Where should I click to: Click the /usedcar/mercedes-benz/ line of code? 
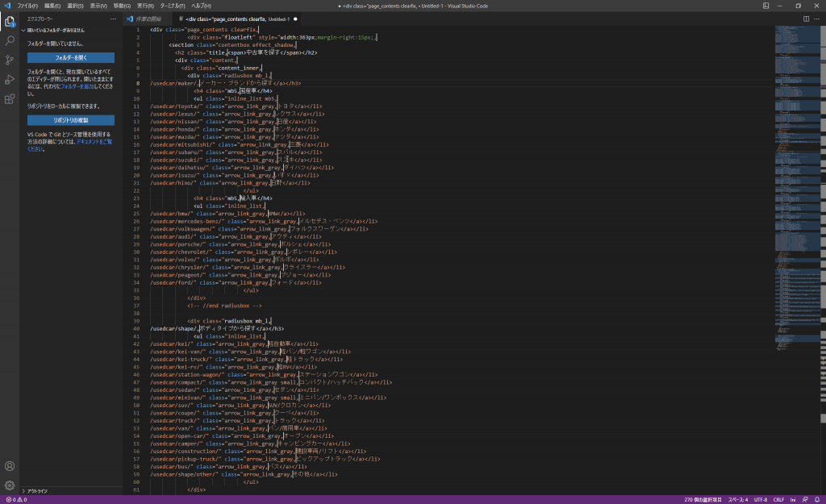click(264, 221)
